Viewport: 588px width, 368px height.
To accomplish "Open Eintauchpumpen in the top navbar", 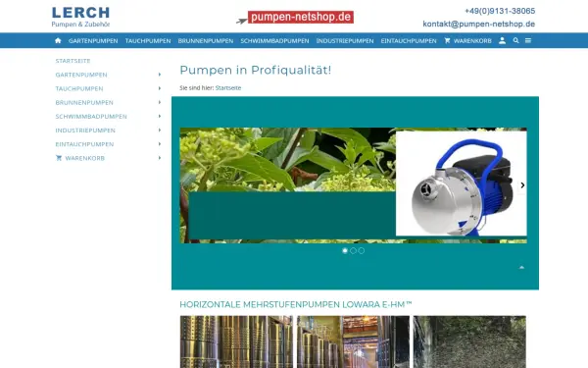I will click(409, 40).
